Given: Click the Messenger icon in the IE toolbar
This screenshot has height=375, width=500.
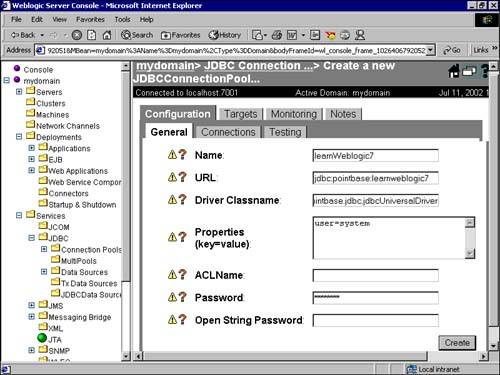Looking at the screenshot, I should [360, 35].
